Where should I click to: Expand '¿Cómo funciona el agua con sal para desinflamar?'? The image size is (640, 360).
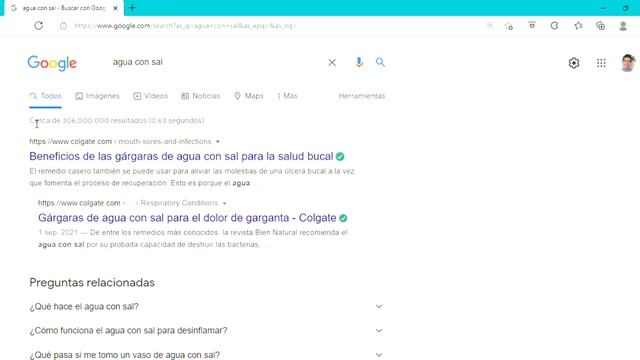click(x=206, y=331)
